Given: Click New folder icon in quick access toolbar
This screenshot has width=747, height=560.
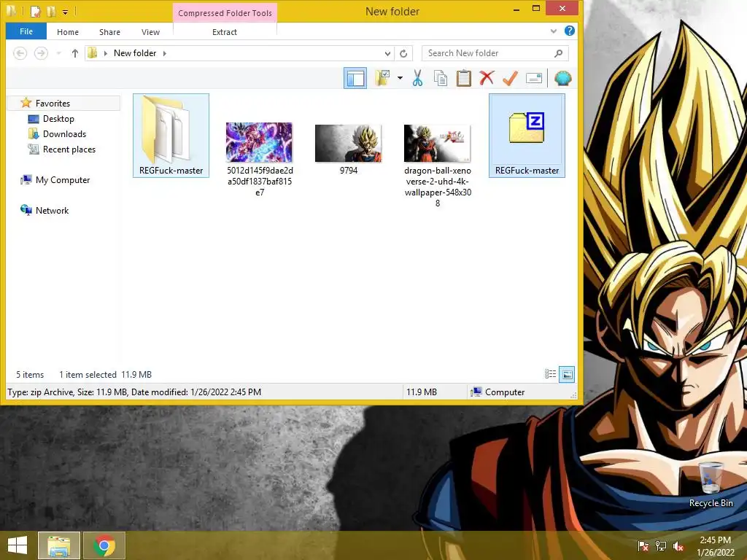Looking at the screenshot, I should click(51, 11).
